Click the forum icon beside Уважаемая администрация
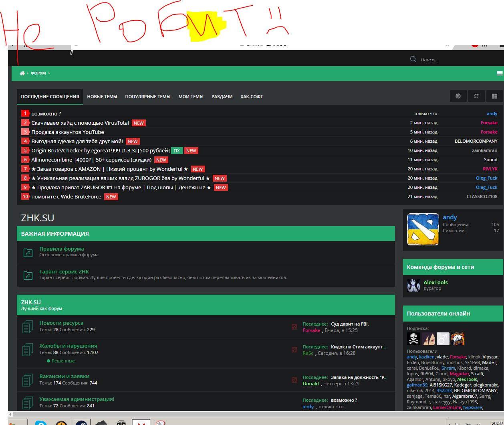This screenshot has height=425, width=504. 28,403
